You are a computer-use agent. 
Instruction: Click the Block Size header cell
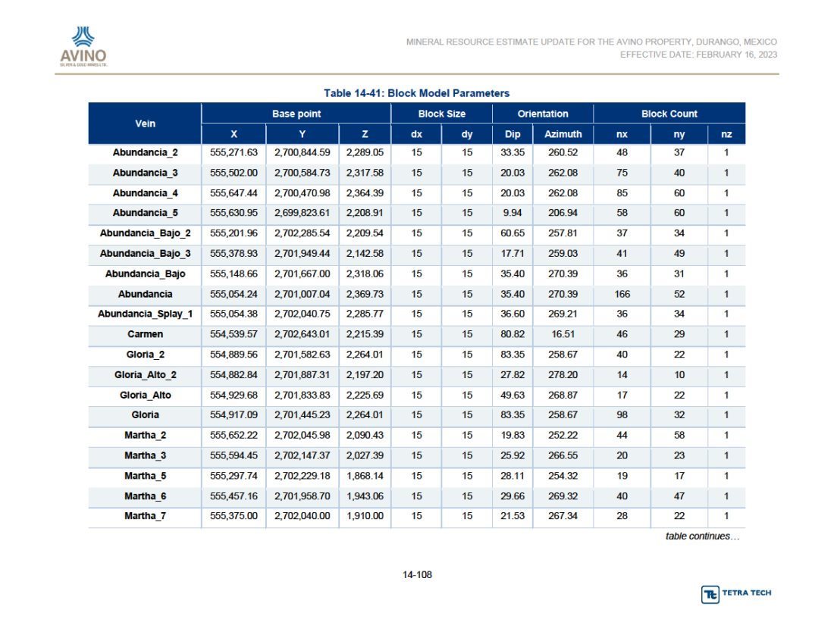tap(441, 114)
